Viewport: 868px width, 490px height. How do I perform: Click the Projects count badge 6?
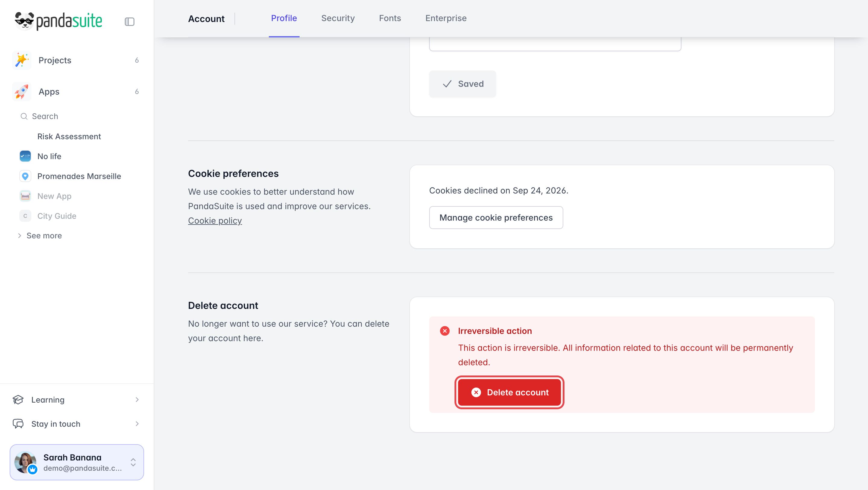click(x=137, y=60)
